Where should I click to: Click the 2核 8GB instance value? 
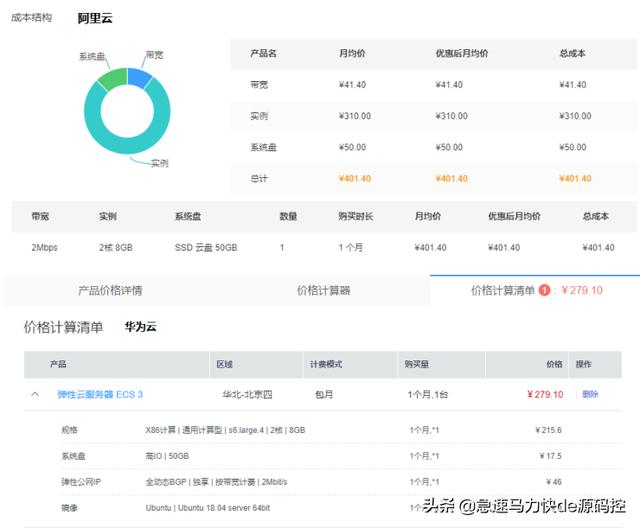116,248
